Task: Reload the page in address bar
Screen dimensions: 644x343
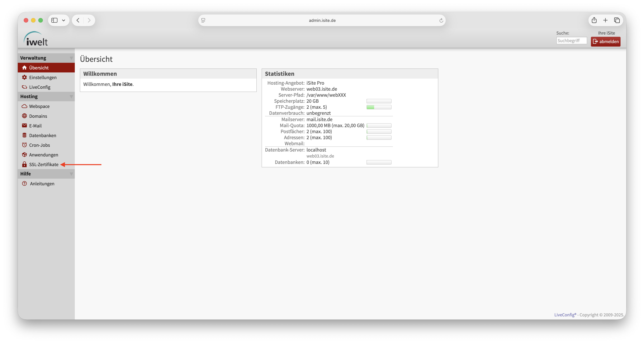Action: pyautogui.click(x=441, y=20)
